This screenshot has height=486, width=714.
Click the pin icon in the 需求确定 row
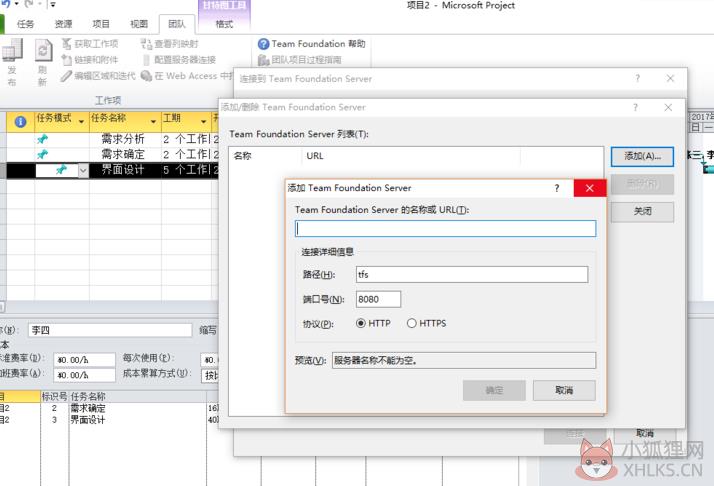click(x=42, y=154)
